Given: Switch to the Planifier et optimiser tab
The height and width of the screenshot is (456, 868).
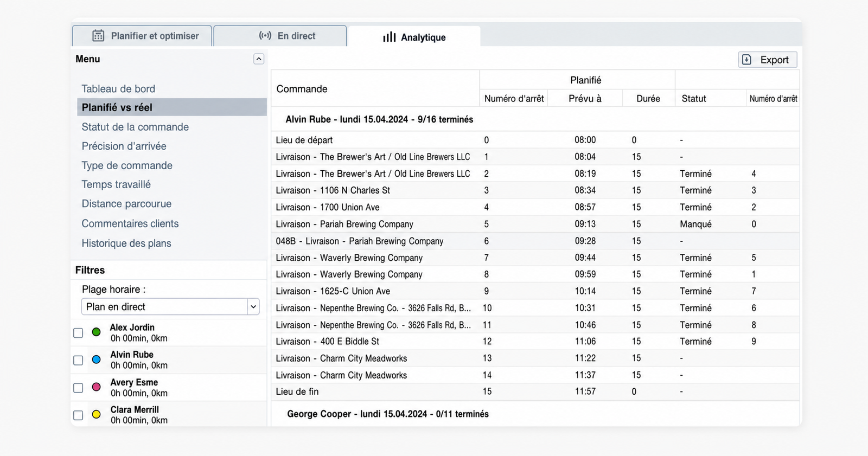Looking at the screenshot, I should (142, 36).
